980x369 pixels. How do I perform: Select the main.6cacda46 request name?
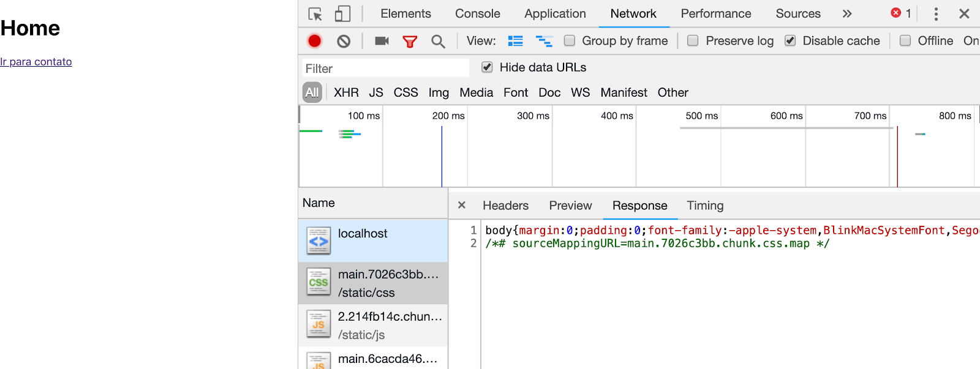[x=388, y=359]
